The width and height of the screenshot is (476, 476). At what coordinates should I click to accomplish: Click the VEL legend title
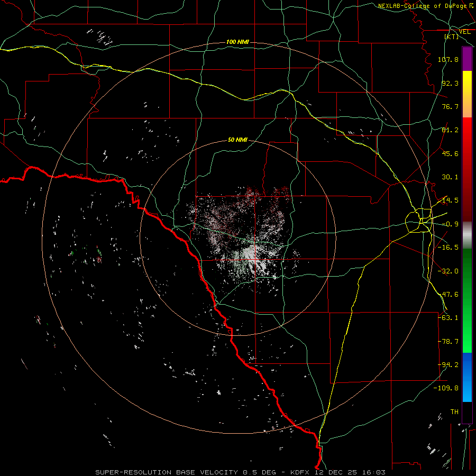(465, 32)
